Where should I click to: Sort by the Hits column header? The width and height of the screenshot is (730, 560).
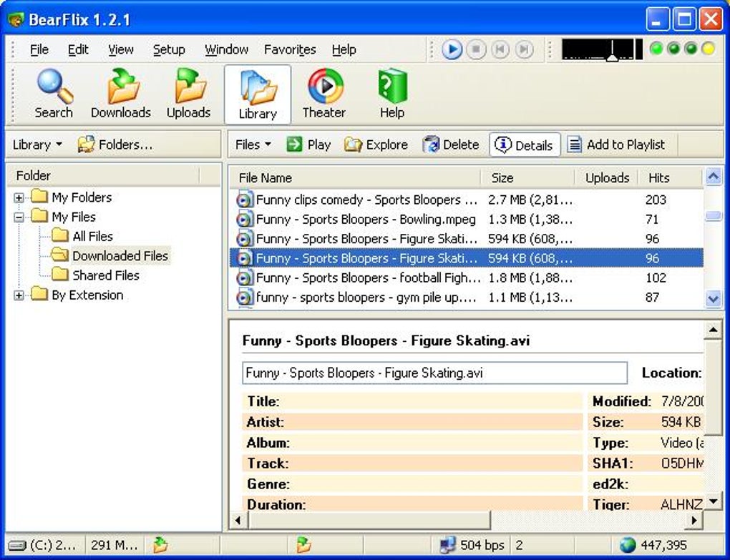tap(669, 177)
